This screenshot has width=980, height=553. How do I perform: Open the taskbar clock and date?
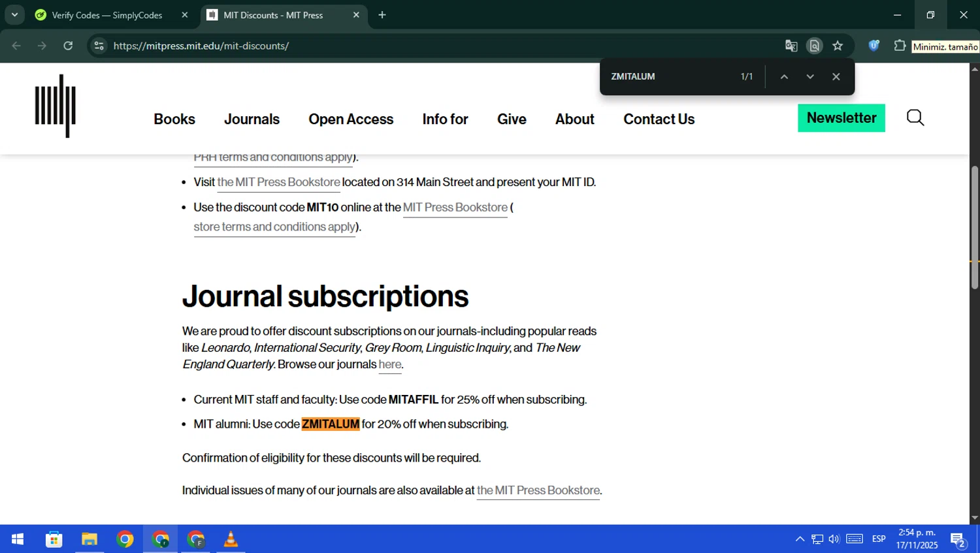click(x=917, y=539)
